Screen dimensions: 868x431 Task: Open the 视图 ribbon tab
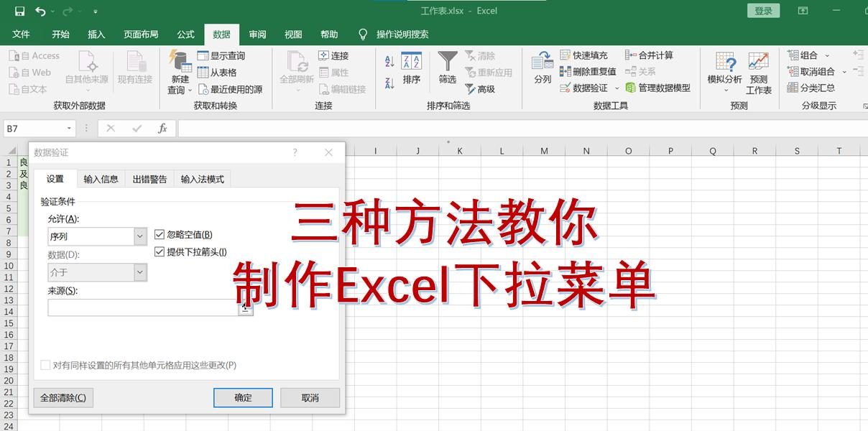(x=293, y=34)
